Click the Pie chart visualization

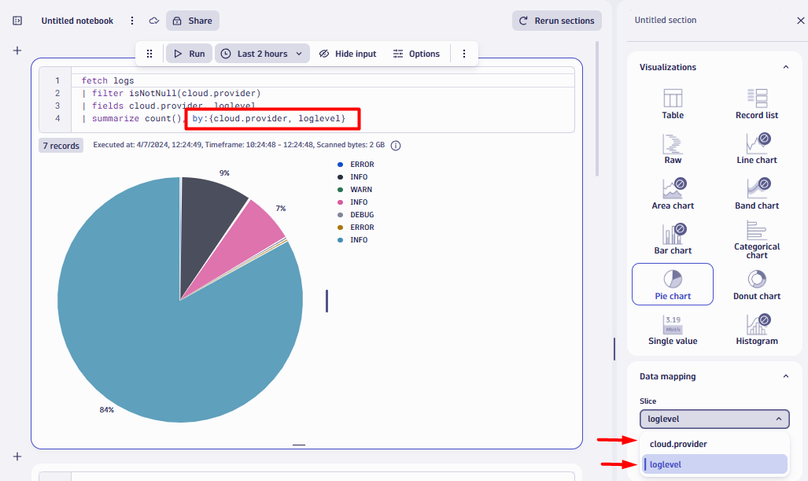click(673, 284)
